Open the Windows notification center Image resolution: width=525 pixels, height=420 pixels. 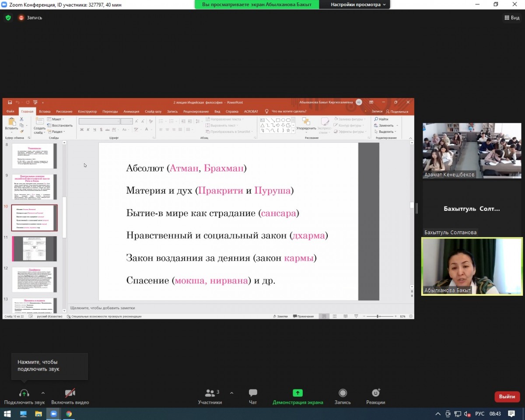(511, 413)
